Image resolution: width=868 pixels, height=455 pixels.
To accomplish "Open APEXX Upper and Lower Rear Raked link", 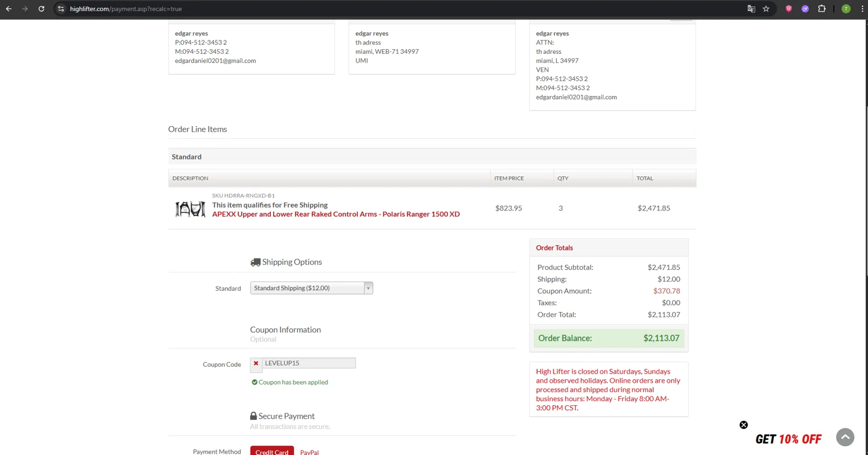I will click(336, 214).
